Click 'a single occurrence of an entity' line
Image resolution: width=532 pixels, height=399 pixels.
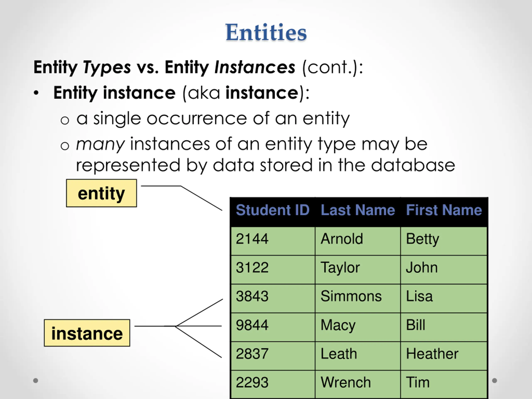(x=213, y=119)
